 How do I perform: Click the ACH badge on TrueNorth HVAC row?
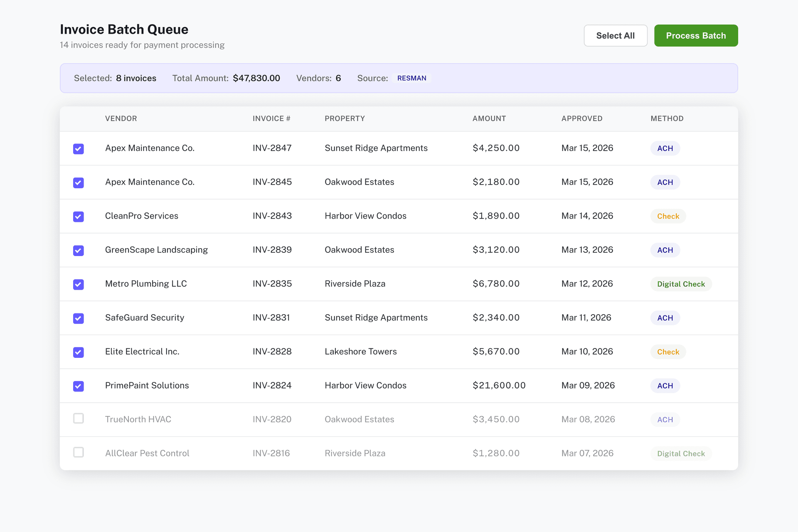[665, 420]
